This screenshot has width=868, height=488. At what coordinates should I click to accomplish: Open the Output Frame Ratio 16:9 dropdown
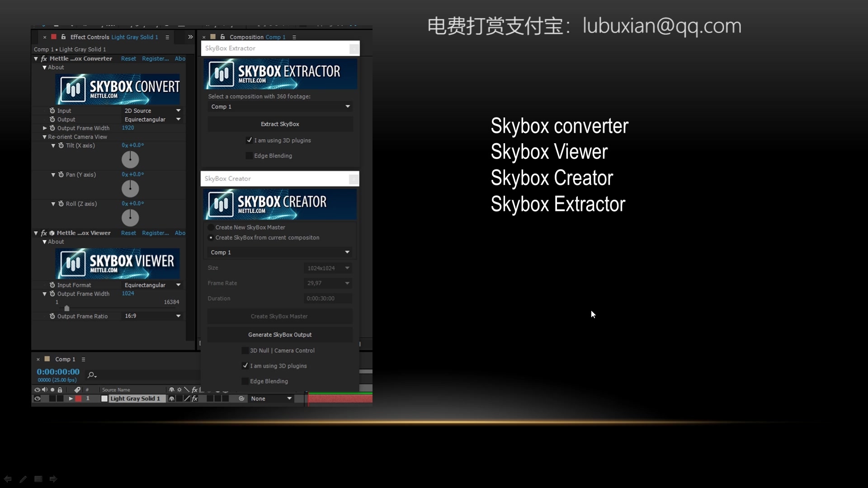click(153, 316)
